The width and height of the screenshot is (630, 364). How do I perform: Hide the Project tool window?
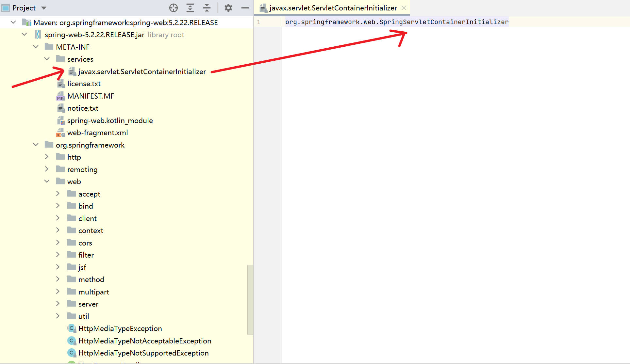coord(245,8)
